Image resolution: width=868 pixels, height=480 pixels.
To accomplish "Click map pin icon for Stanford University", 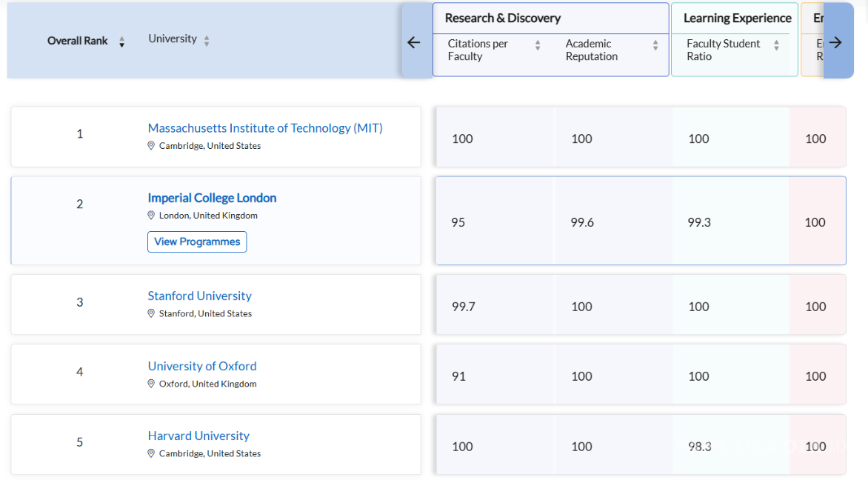I will pyautogui.click(x=151, y=313).
